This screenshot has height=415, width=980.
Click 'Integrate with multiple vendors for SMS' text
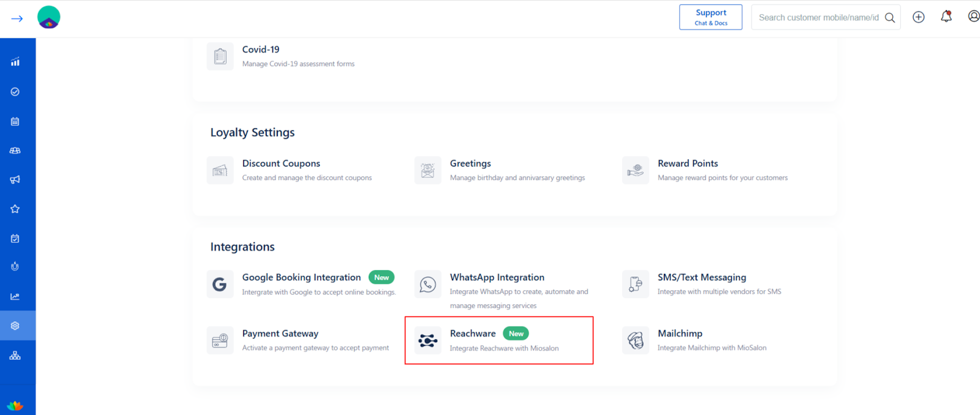click(x=720, y=291)
